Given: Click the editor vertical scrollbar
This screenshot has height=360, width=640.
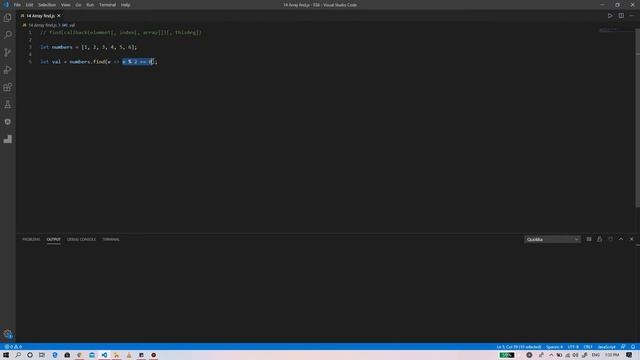Looking at the screenshot, I should pos(638,118).
